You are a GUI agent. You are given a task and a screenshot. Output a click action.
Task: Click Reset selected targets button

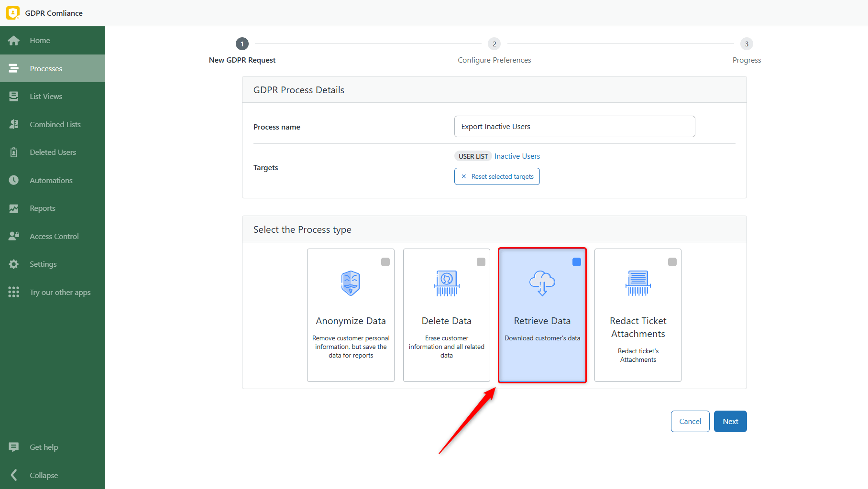coord(497,176)
